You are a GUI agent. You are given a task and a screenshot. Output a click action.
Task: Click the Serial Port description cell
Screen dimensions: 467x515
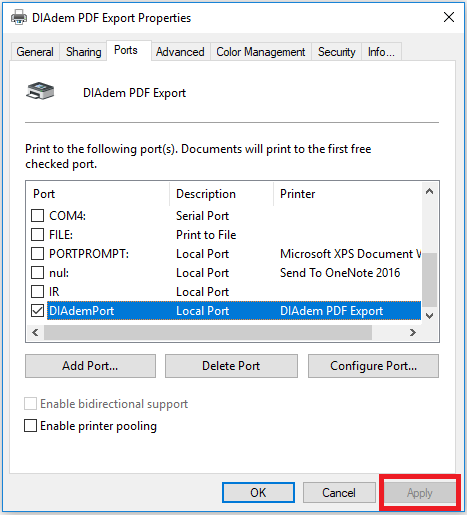203,216
